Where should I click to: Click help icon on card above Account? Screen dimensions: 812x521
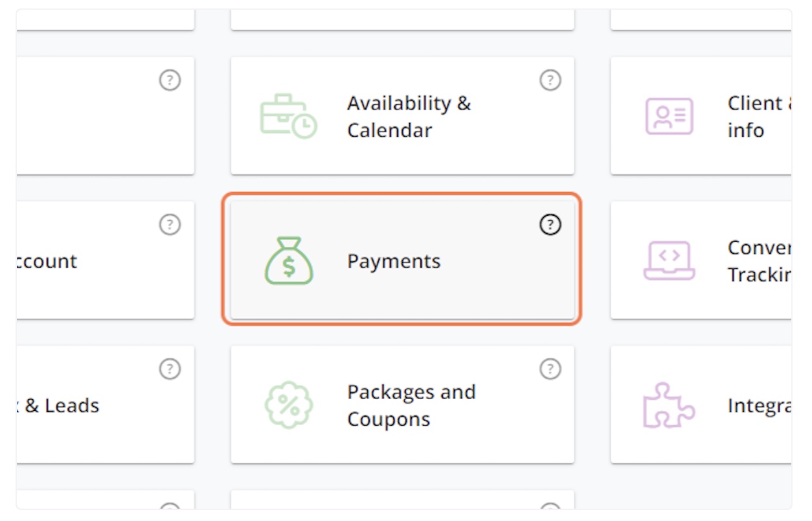[170, 80]
